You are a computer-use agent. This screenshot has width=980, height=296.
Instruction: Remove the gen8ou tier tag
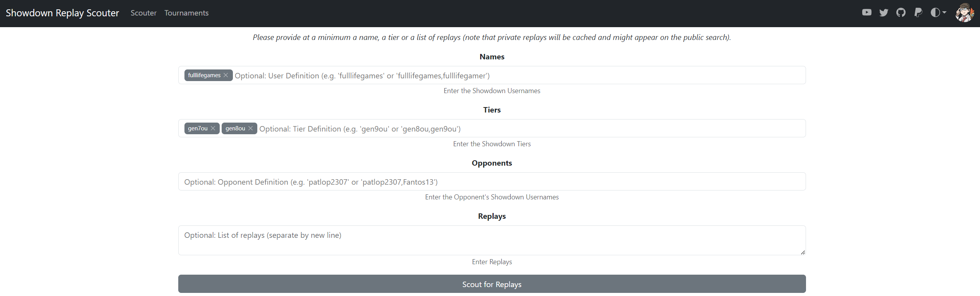(x=250, y=128)
